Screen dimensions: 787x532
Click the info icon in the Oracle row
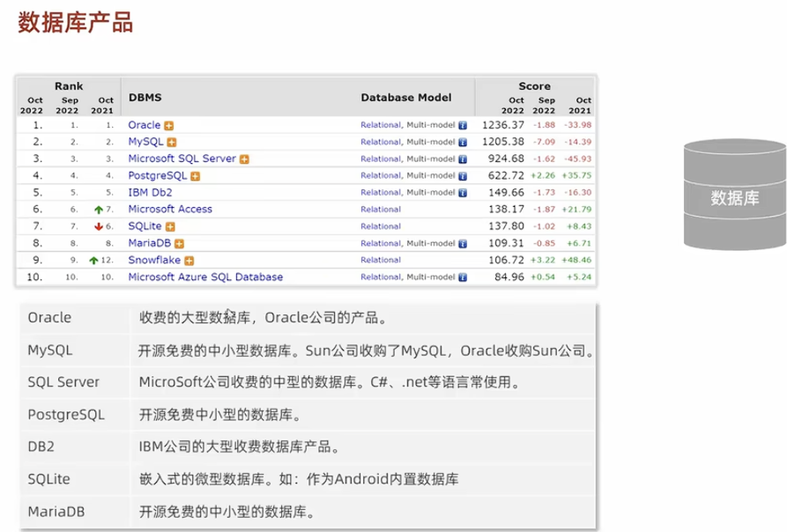click(x=463, y=125)
